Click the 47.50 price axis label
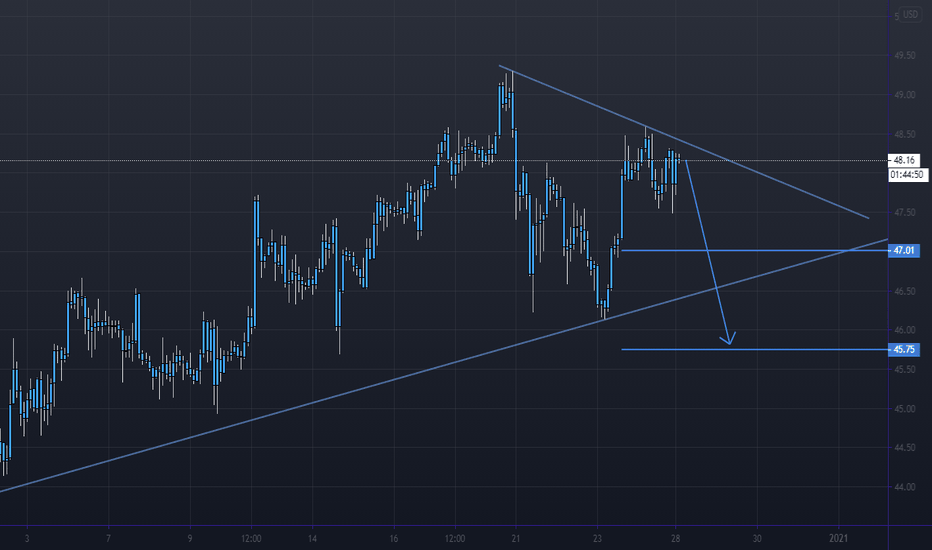This screenshot has width=932, height=550. (x=905, y=212)
